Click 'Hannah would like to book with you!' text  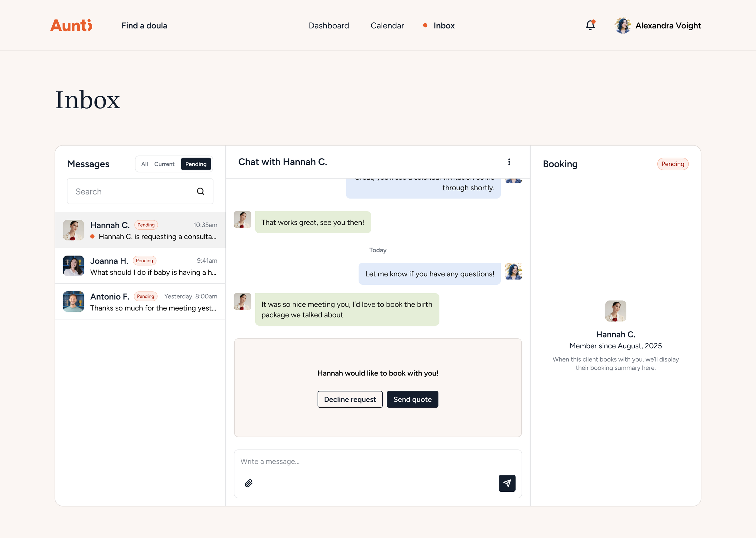tap(378, 373)
